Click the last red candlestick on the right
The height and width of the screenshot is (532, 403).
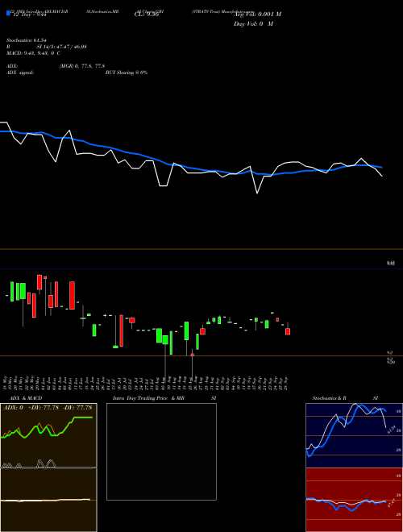(x=288, y=331)
